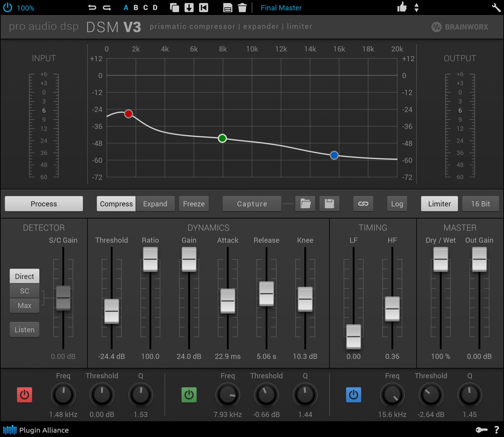Toggle Freeze mode
This screenshot has width=504, height=437.
tap(194, 203)
